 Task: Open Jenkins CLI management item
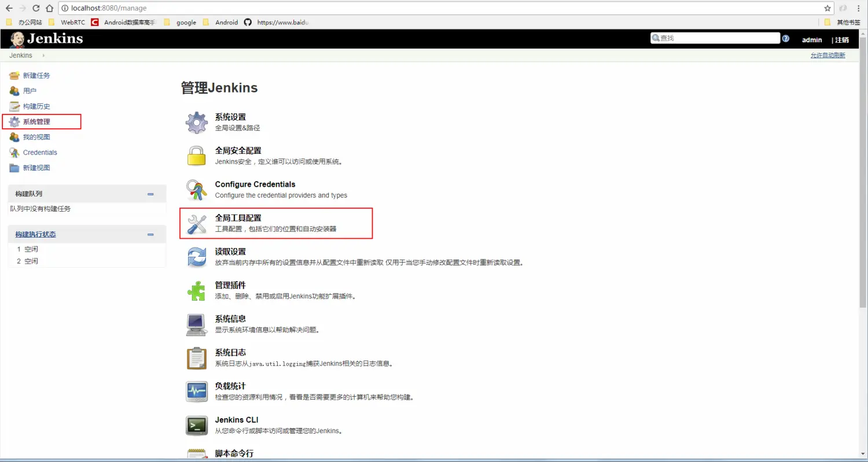click(237, 420)
